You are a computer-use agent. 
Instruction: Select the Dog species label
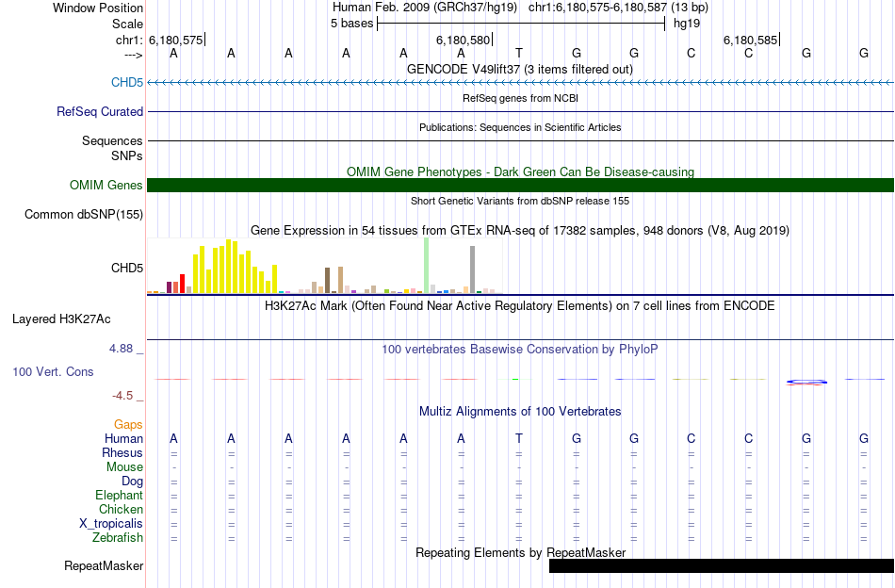132,482
